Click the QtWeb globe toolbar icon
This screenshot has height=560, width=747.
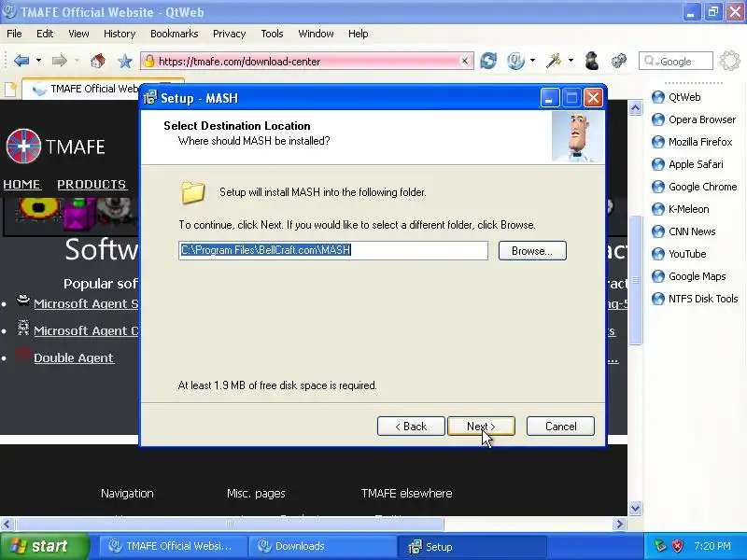(515, 61)
